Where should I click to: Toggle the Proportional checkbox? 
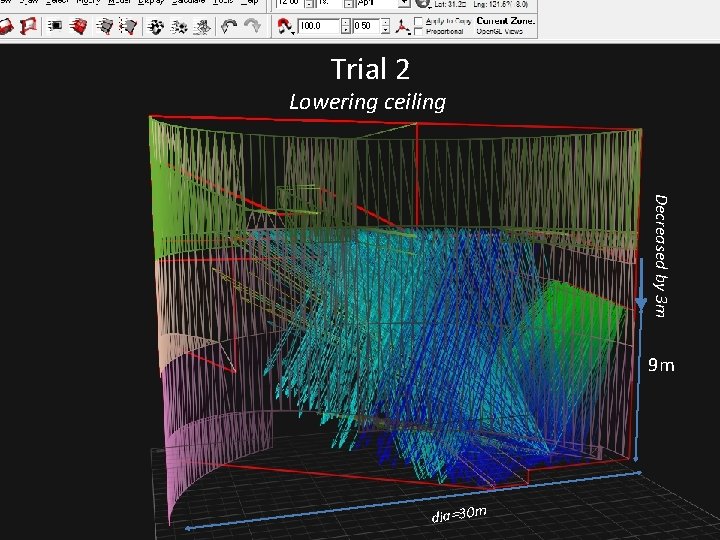coord(418,32)
